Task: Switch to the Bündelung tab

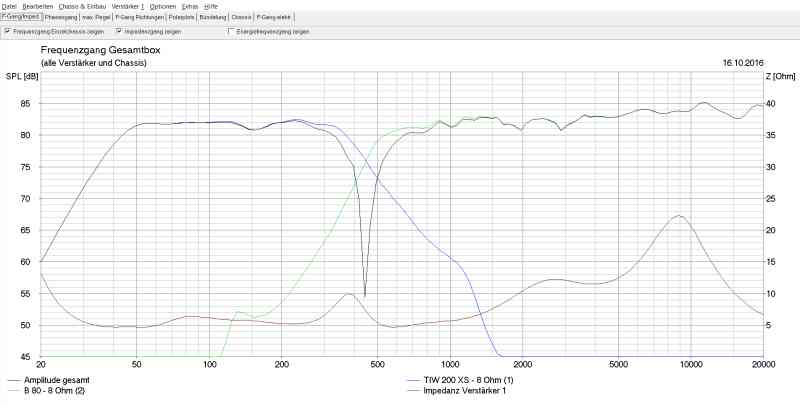Action: [213, 17]
